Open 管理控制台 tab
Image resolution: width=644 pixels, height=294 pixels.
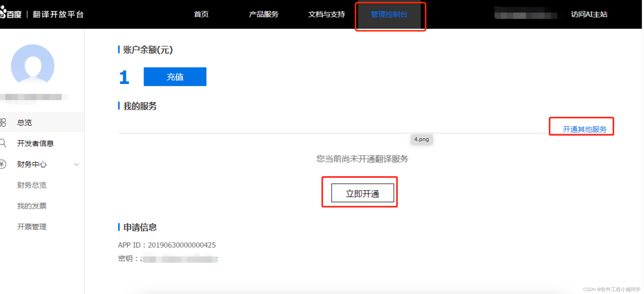(389, 15)
